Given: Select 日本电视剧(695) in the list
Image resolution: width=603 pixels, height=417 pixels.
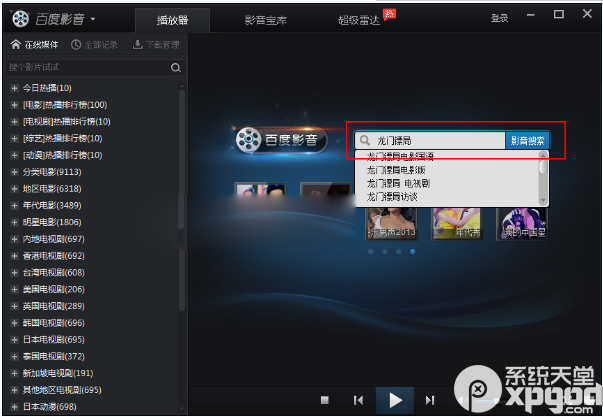Looking at the screenshot, I should 53,340.
